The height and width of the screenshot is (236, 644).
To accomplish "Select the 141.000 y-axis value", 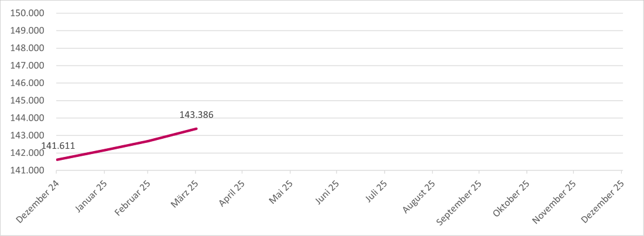I will tap(29, 170).
